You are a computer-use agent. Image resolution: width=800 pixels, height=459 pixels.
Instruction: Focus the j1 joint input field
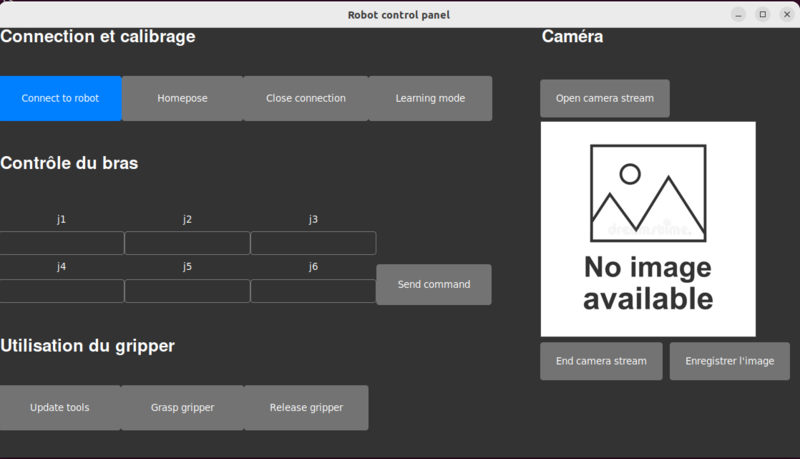pos(62,243)
